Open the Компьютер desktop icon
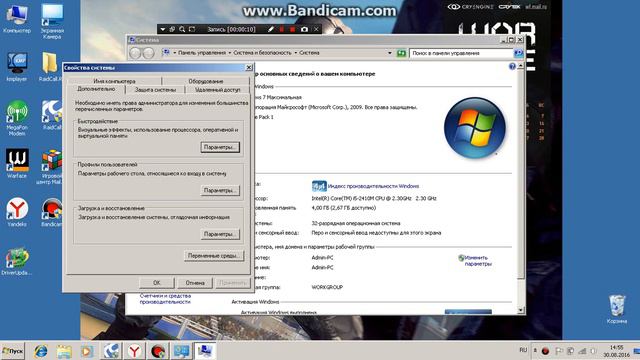The height and width of the screenshot is (360, 640). click(17, 18)
